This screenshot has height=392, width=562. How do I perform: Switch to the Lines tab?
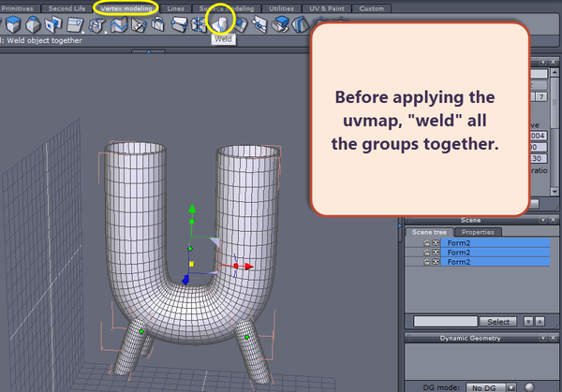coord(175,8)
